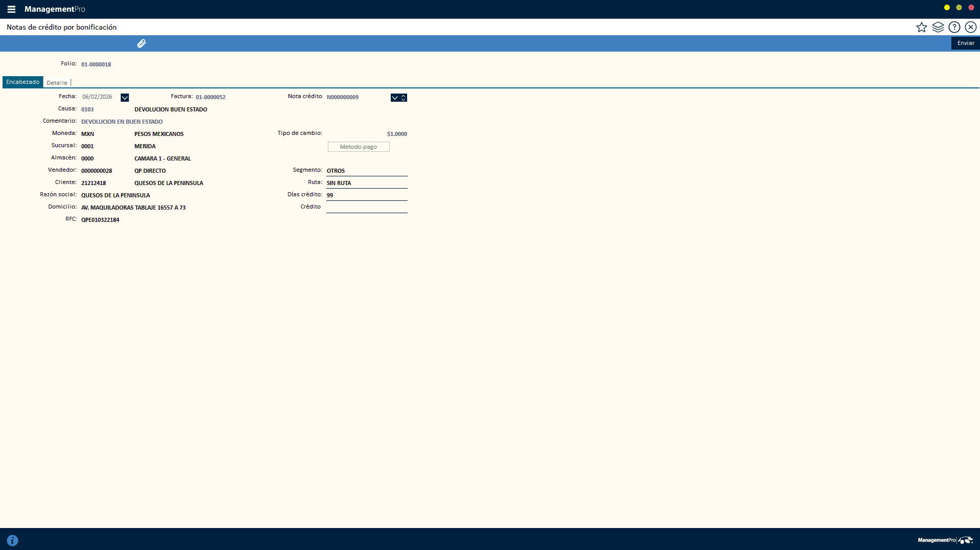The image size is (980, 550).
Task: Click the Segmento field showing OTROS
Action: (367, 171)
